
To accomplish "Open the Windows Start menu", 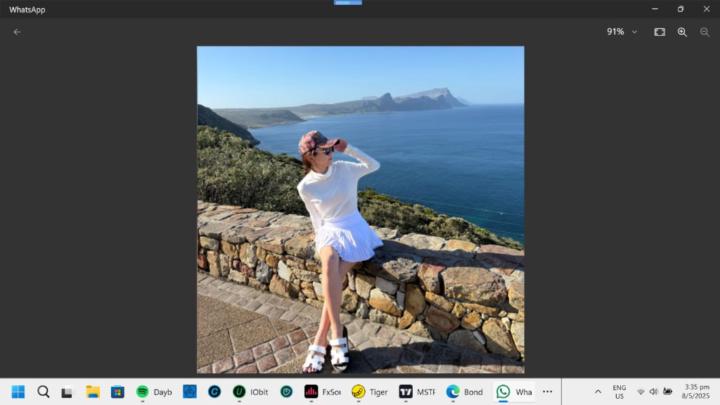I will click(18, 392).
